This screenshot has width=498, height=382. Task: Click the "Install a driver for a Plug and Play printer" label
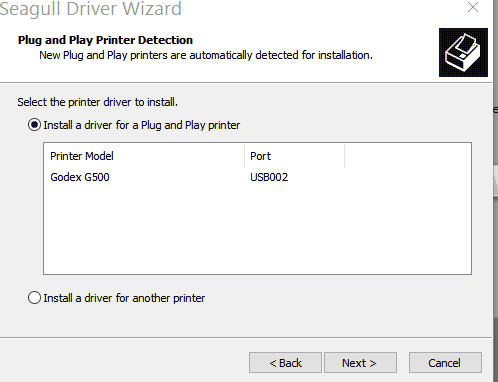[x=142, y=125]
